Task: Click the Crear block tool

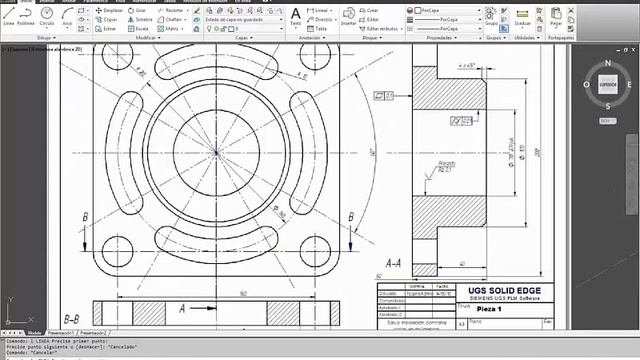Action: tap(369, 10)
